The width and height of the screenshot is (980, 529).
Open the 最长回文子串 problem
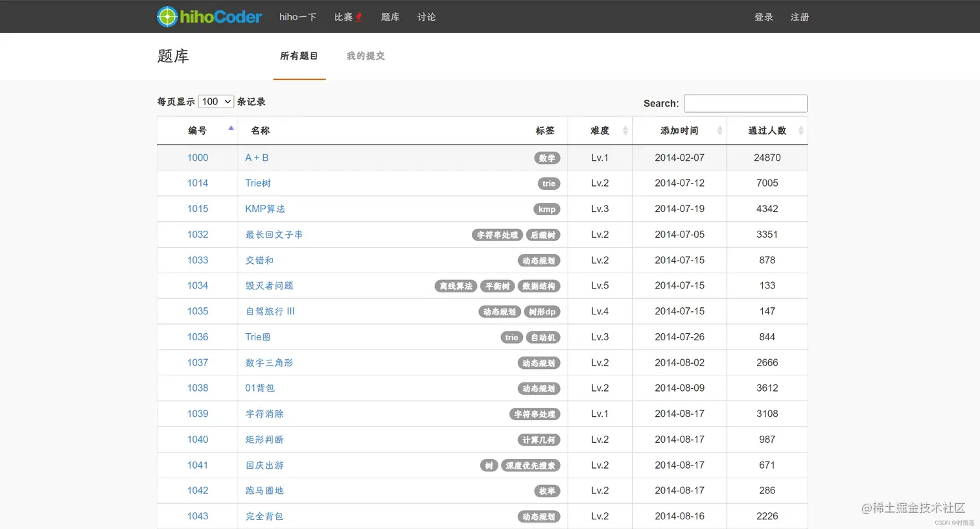coord(274,234)
